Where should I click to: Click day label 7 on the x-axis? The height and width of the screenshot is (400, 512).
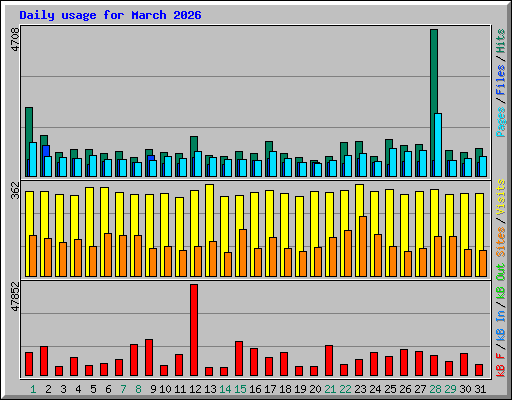(123, 389)
